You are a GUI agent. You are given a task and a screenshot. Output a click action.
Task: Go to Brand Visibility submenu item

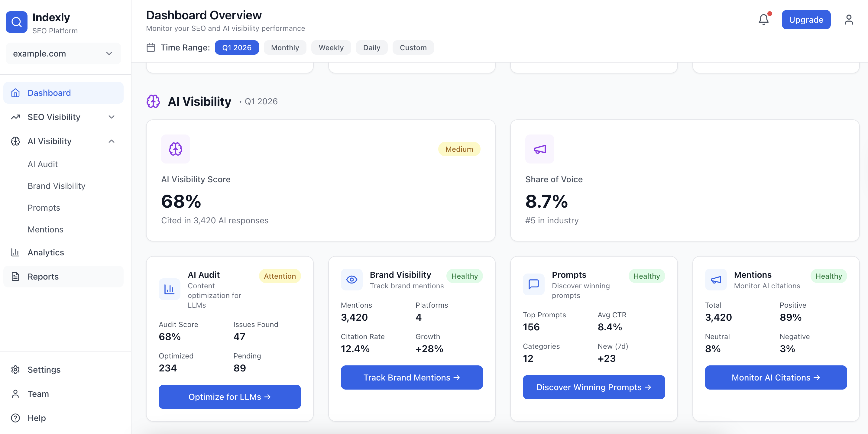tap(56, 186)
